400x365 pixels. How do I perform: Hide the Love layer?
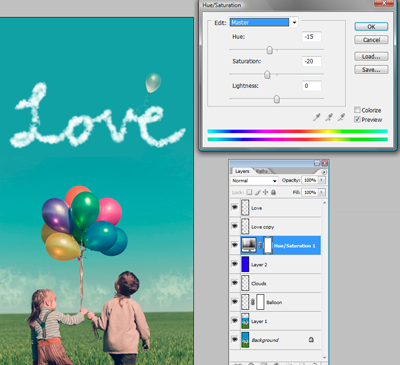coord(235,207)
